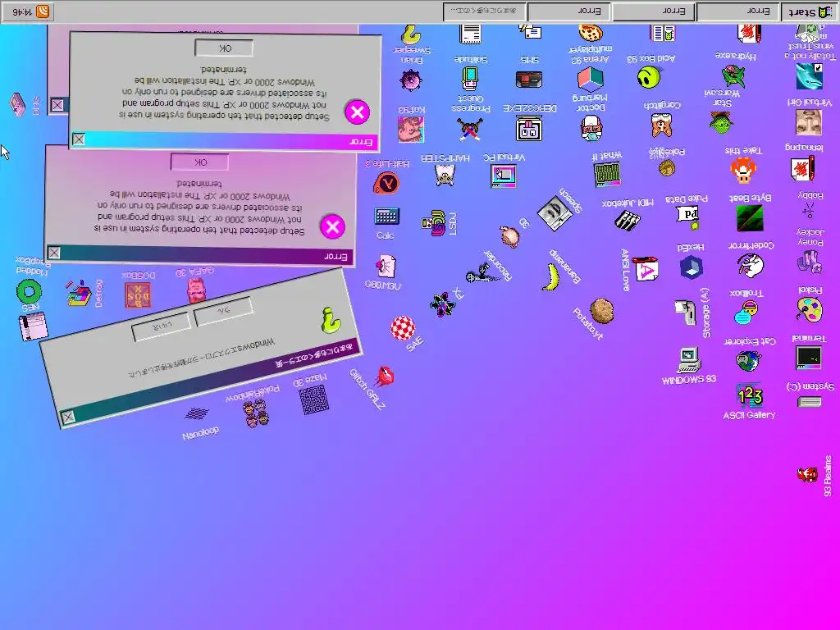Viewport: 840px width, 630px height.
Task: Switch to the Japanese-titled taskbar window button
Action: coord(484,11)
